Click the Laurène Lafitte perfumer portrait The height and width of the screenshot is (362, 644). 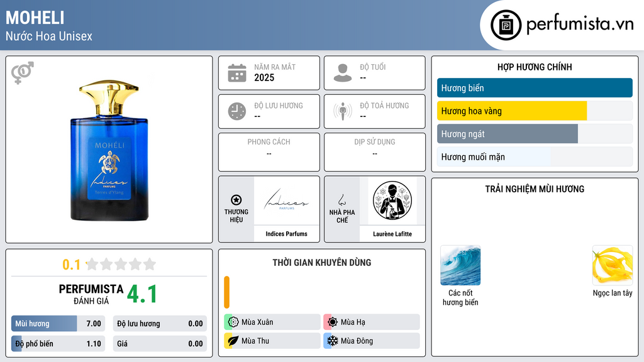[x=392, y=200]
